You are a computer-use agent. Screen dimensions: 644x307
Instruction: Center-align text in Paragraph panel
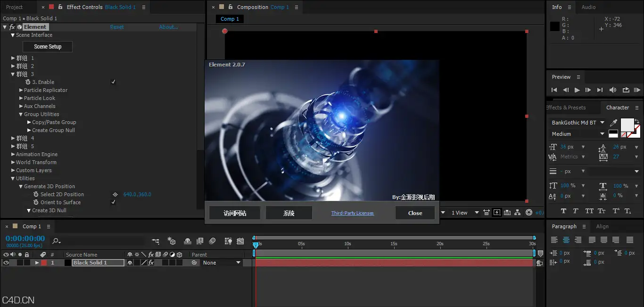click(x=566, y=240)
